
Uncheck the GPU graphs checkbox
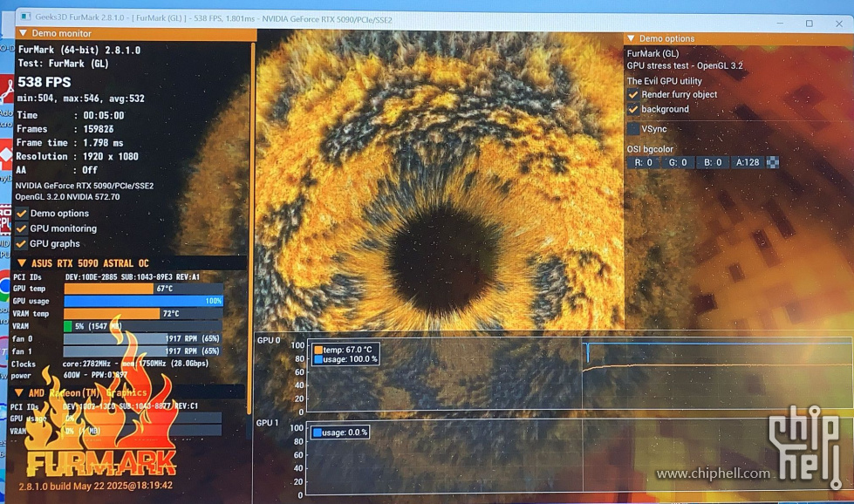pos(22,244)
